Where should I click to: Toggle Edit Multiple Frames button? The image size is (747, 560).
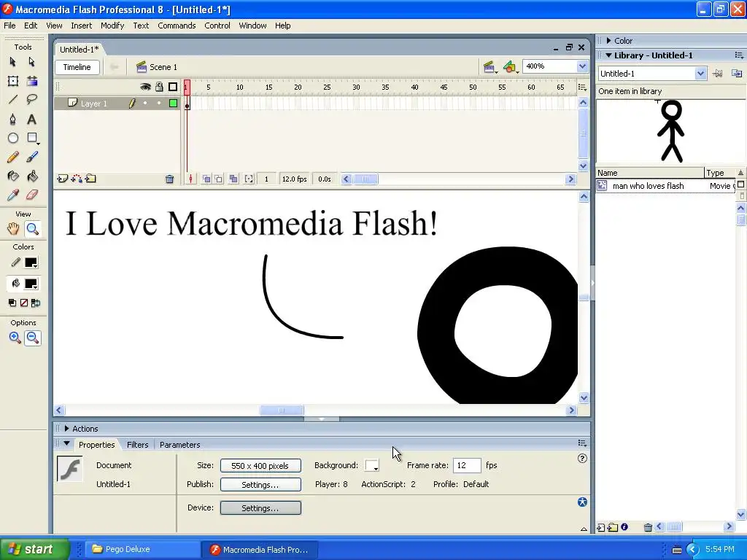233,179
